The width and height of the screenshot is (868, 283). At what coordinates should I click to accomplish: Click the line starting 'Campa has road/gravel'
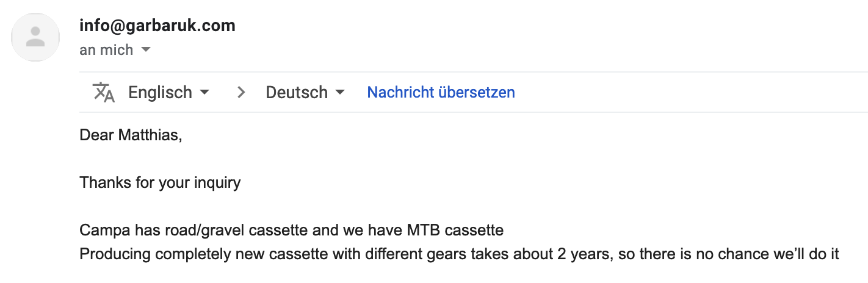click(x=291, y=231)
